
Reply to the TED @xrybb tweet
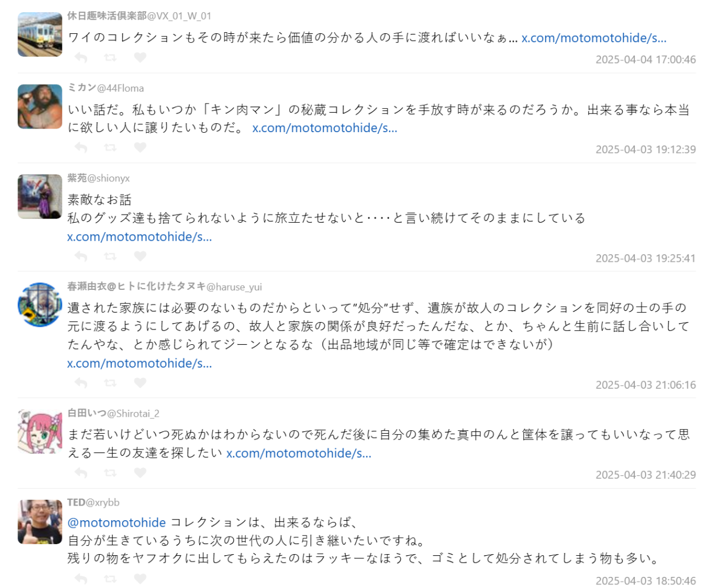[x=81, y=579]
